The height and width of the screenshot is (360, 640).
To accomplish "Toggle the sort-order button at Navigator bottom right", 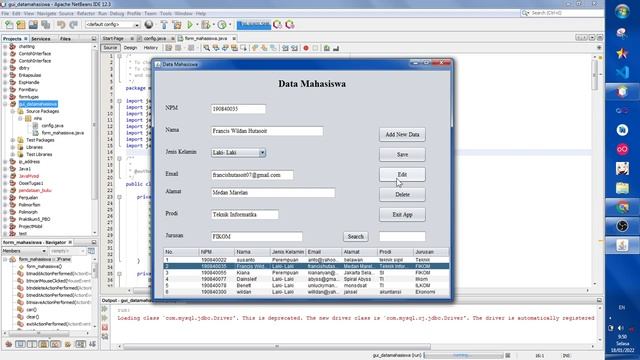I will pyautogui.click(x=93, y=344).
